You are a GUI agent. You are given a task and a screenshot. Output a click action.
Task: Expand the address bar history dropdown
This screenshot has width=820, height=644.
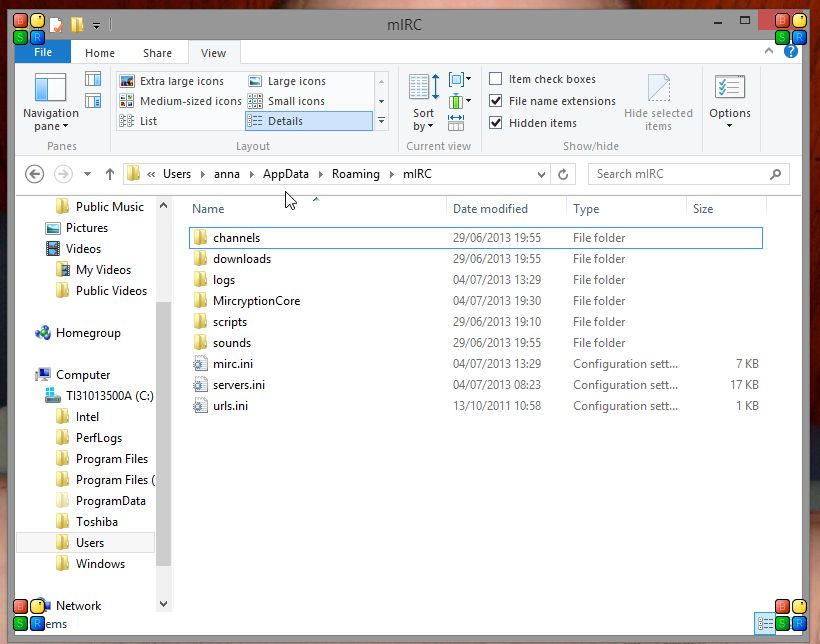pos(541,174)
